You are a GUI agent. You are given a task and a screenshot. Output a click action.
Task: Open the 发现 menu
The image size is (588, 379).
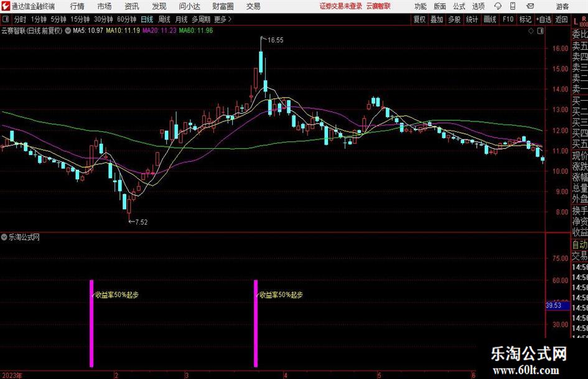[159, 6]
